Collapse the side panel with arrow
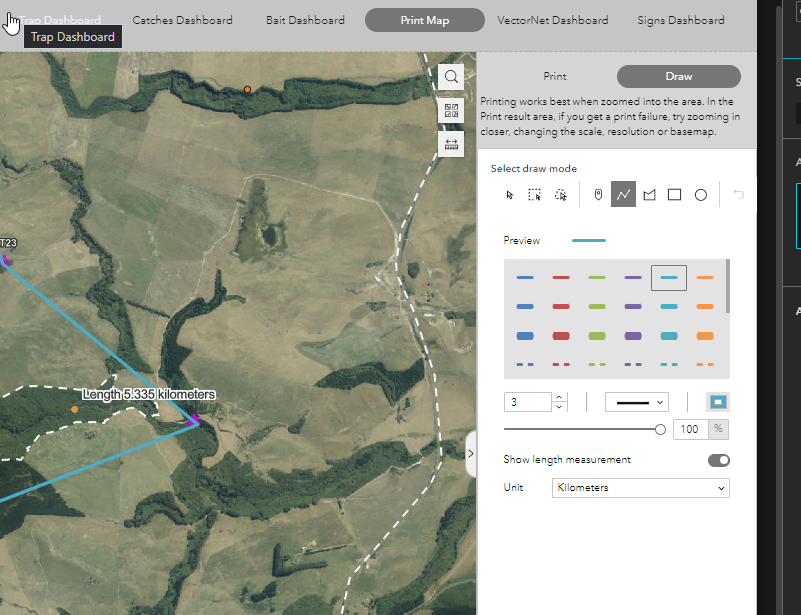Image resolution: width=801 pixels, height=615 pixels. [471, 453]
